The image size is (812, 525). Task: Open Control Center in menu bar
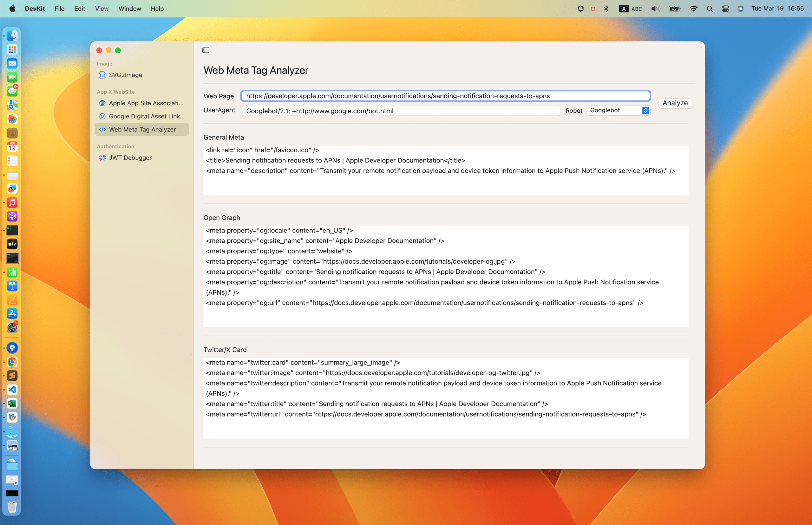(x=725, y=9)
